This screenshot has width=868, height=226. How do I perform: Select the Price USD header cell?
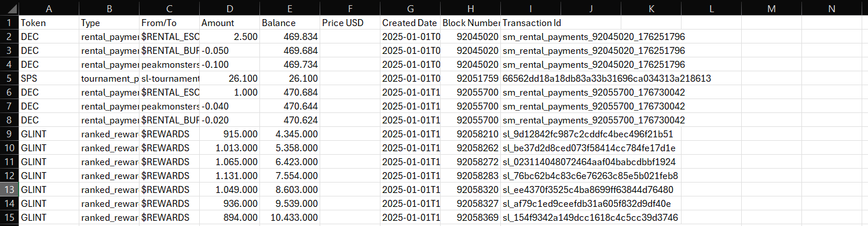coord(350,23)
